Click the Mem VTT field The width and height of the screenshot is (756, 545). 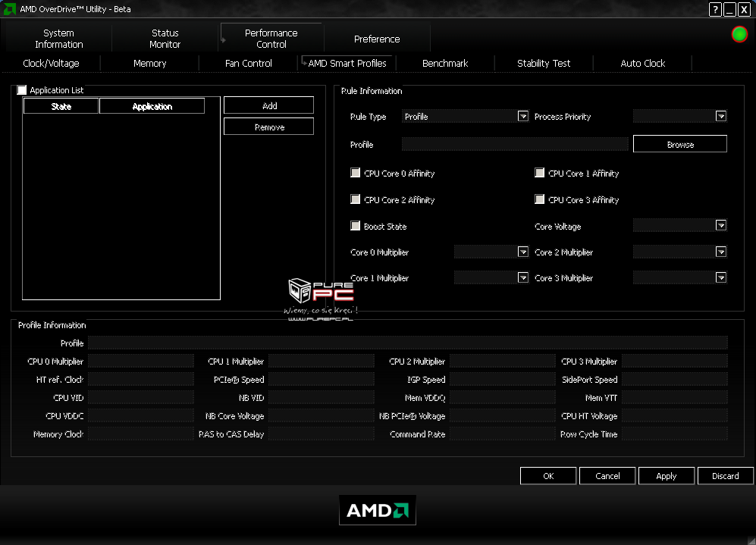click(675, 397)
